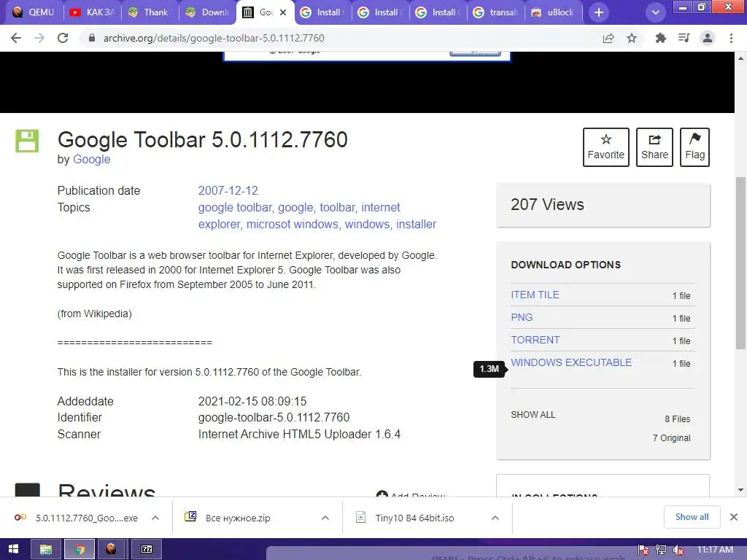Expand options for the Tiny10 iso download

(x=495, y=518)
